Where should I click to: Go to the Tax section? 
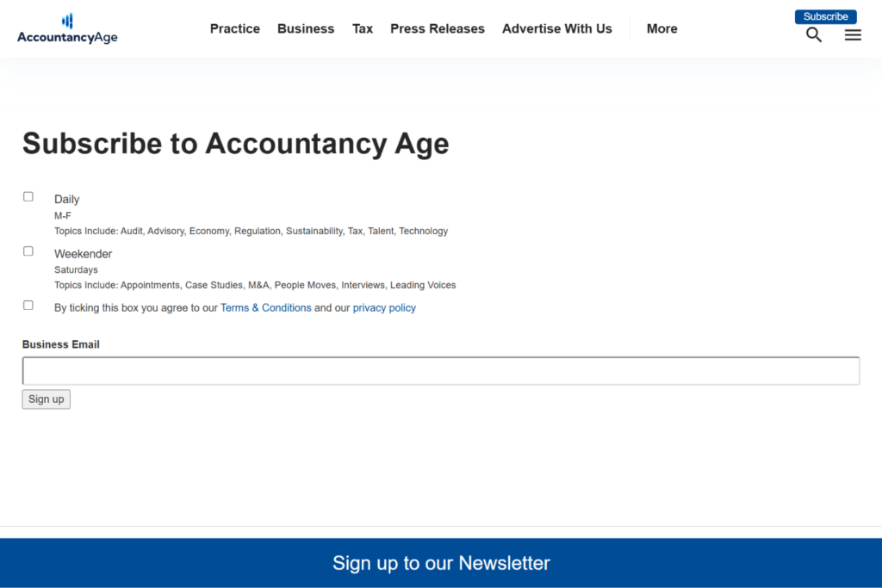363,28
